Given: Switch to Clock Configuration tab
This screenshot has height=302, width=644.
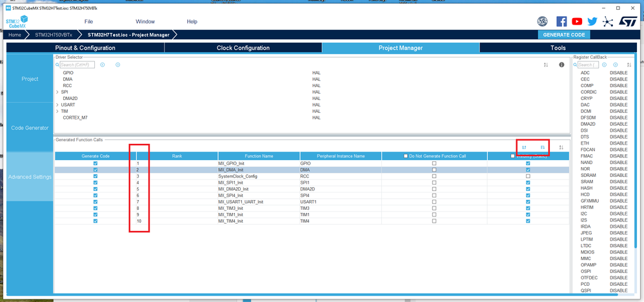Looking at the screenshot, I should [x=243, y=48].
